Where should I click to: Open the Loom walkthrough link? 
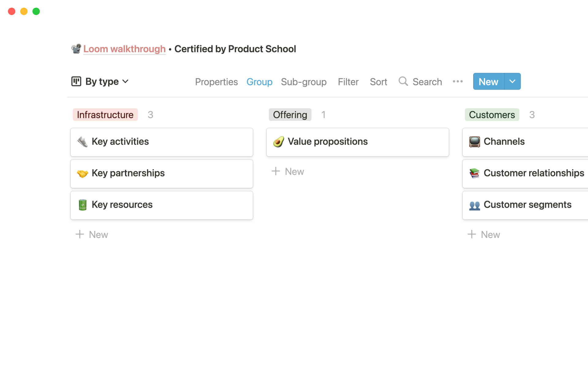[x=124, y=49]
